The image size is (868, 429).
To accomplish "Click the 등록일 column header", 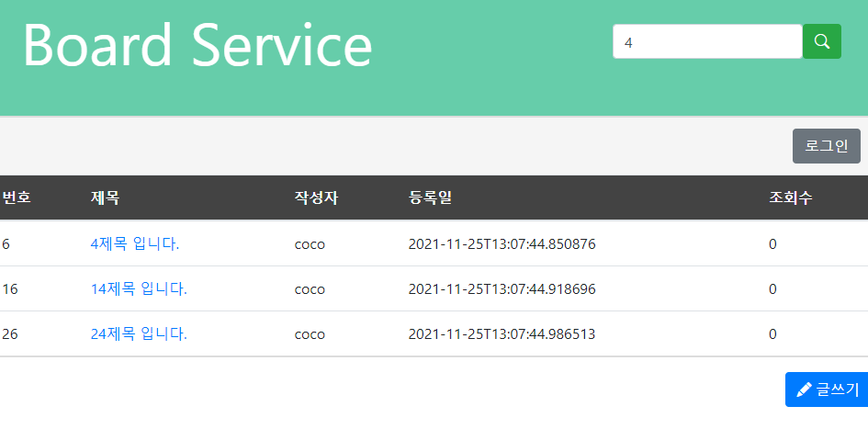I will (x=430, y=198).
